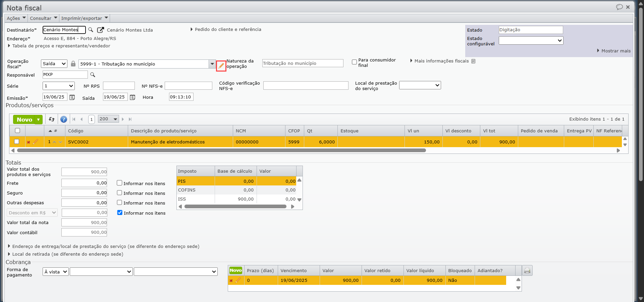The height and width of the screenshot is (302, 644).
Task: Edit the fiscal operation with pencil icon
Action: (x=221, y=66)
